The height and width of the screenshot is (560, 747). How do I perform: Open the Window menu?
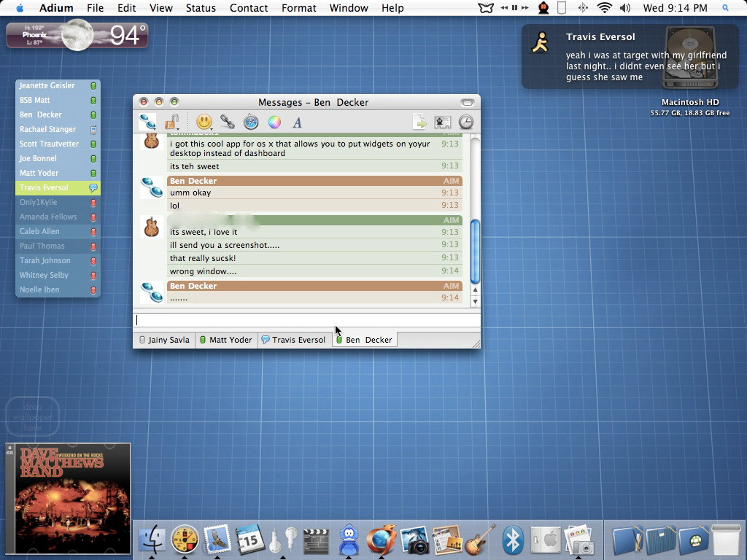(x=349, y=8)
